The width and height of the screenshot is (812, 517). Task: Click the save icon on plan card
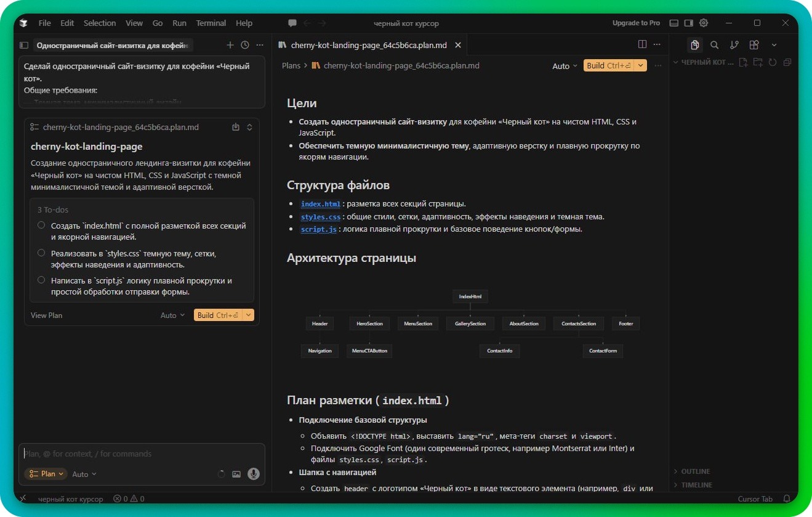pyautogui.click(x=235, y=127)
